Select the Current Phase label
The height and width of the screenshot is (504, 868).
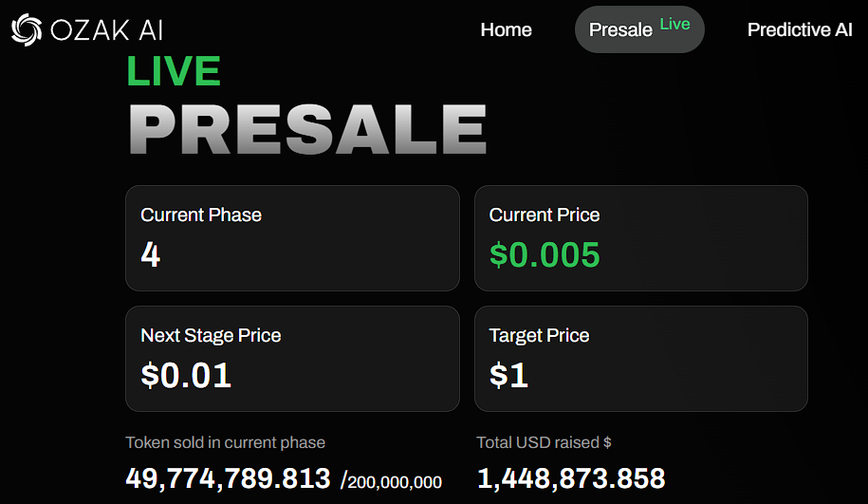tap(201, 215)
